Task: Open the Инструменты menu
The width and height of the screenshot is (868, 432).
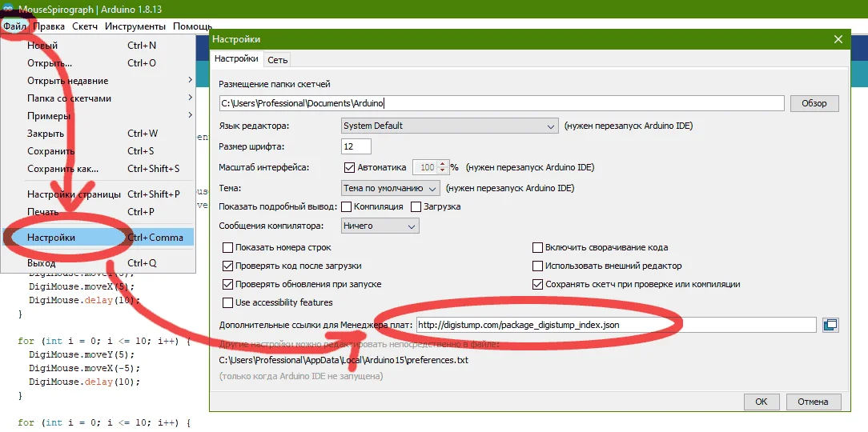Action: point(135,26)
